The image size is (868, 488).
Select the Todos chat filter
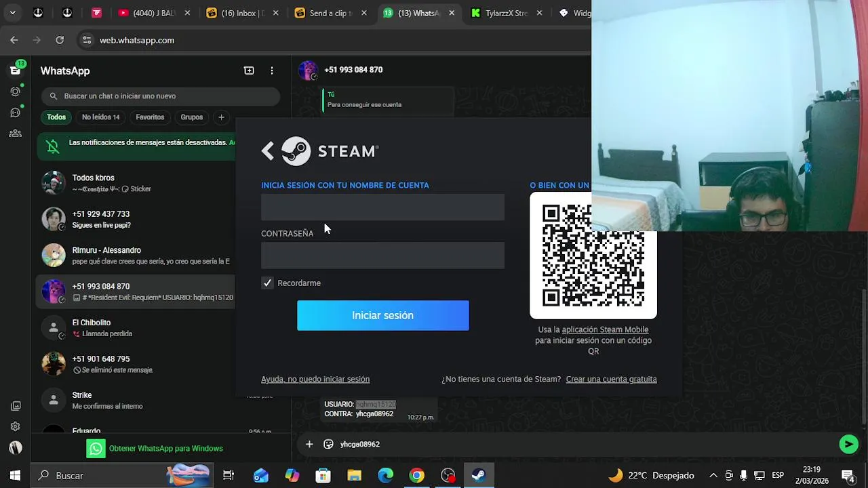(56, 117)
